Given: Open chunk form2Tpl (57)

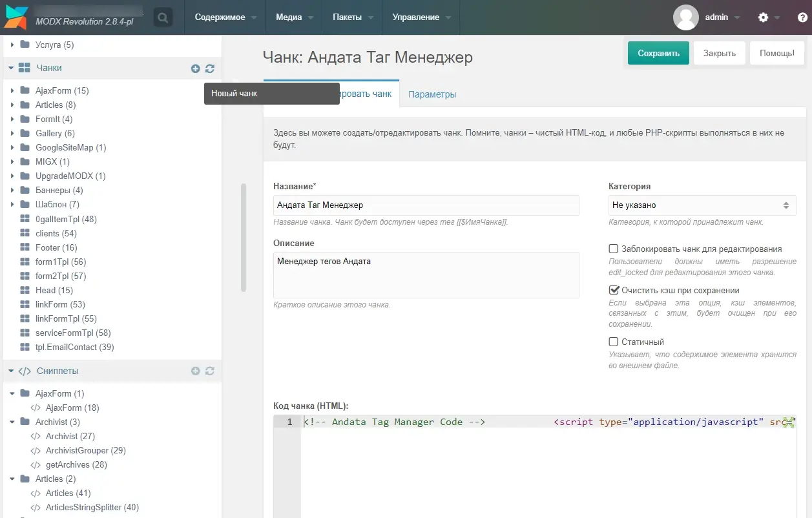Looking at the screenshot, I should (x=61, y=276).
